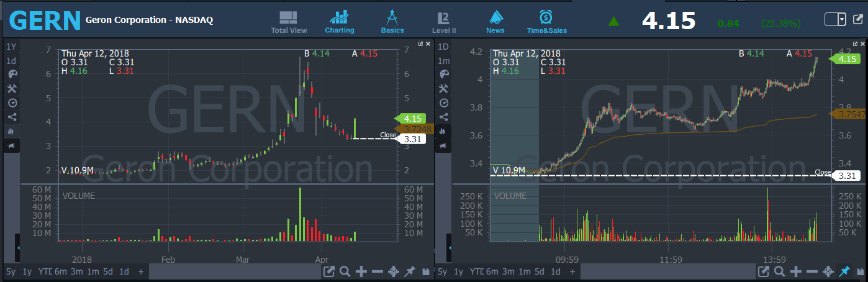The height and width of the screenshot is (282, 868).
Task: Open the 1Y range selector in left chart
Action: (11, 47)
